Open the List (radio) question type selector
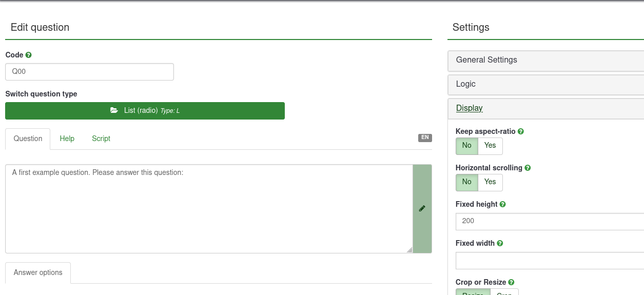Image resolution: width=644 pixels, height=295 pixels. pos(145,111)
